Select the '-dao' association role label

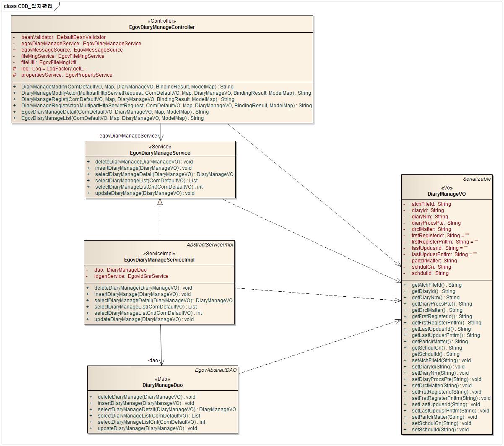coord(153,360)
